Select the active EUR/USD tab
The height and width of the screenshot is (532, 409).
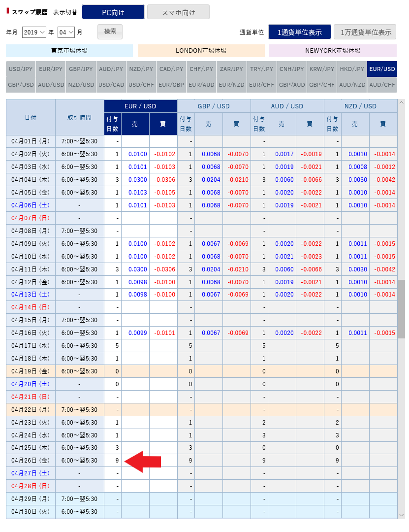click(382, 69)
